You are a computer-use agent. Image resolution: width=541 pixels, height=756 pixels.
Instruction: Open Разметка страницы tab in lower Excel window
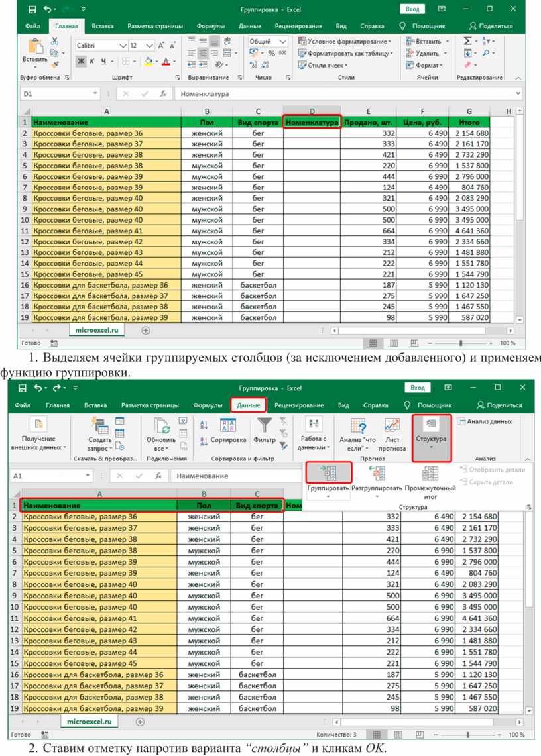click(x=150, y=405)
